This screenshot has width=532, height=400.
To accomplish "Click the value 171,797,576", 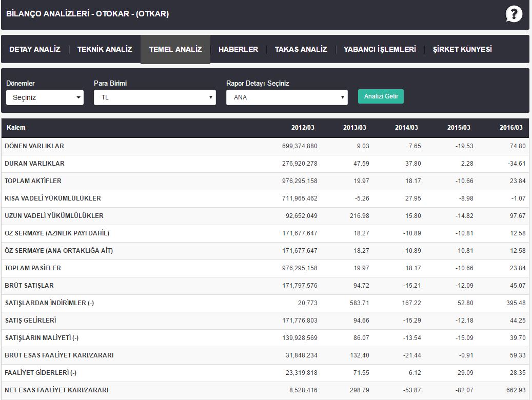I will click(300, 286).
